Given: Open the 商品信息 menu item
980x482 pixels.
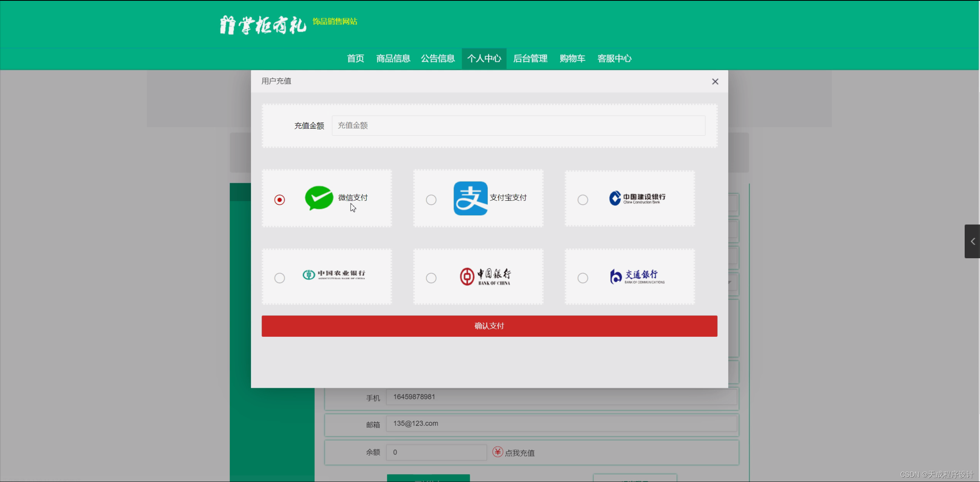Looking at the screenshot, I should point(393,59).
